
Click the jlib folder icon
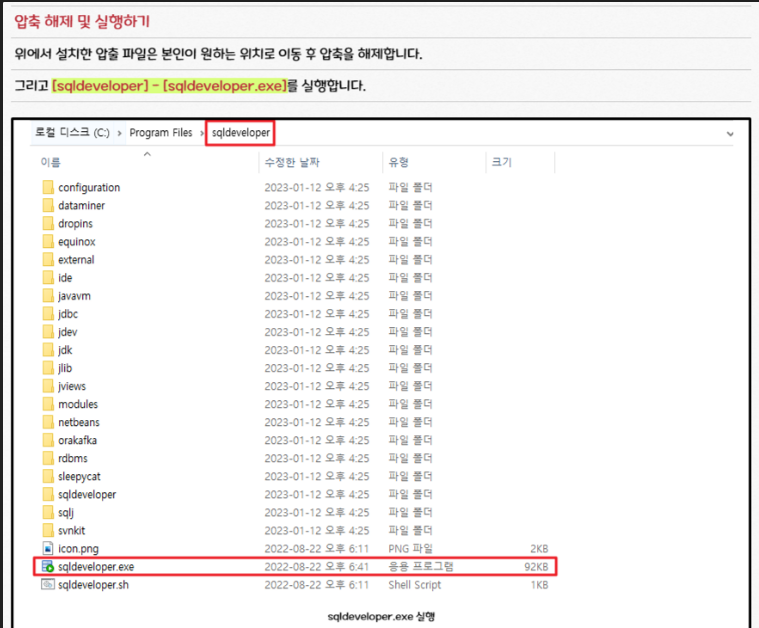click(x=48, y=368)
